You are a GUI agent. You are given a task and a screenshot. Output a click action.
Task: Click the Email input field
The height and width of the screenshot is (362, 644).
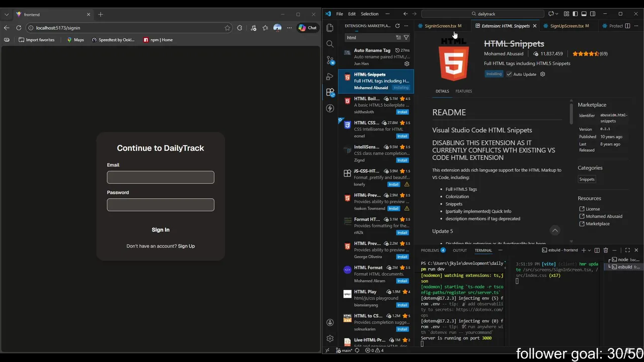pyautogui.click(x=160, y=177)
